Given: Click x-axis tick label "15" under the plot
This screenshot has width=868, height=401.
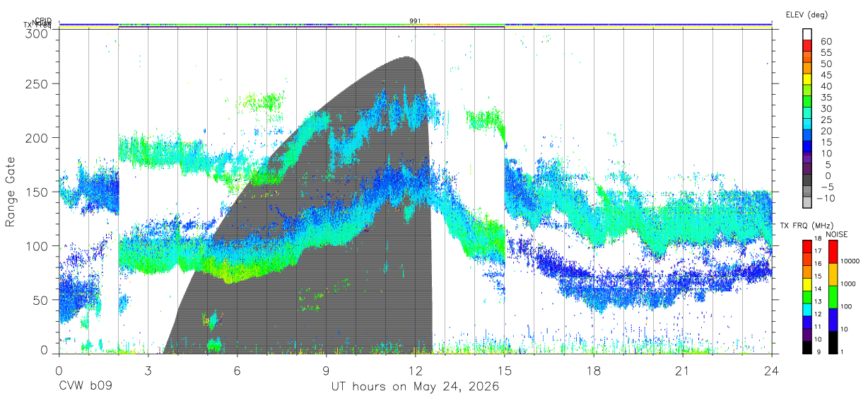Looking at the screenshot, I should coord(505,371).
